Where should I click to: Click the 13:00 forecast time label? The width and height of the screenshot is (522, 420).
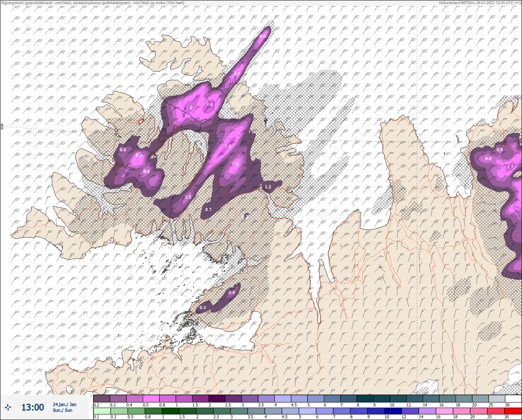[x=33, y=407]
